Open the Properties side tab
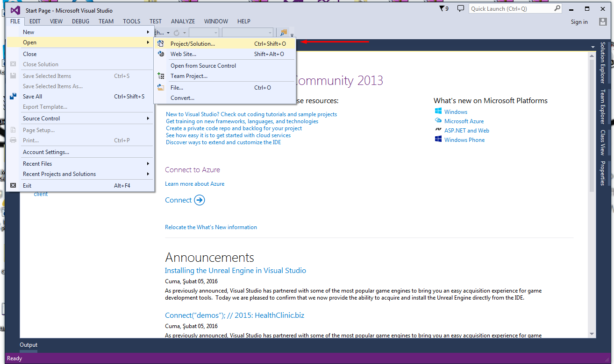The height and width of the screenshot is (364, 614). coord(603,173)
